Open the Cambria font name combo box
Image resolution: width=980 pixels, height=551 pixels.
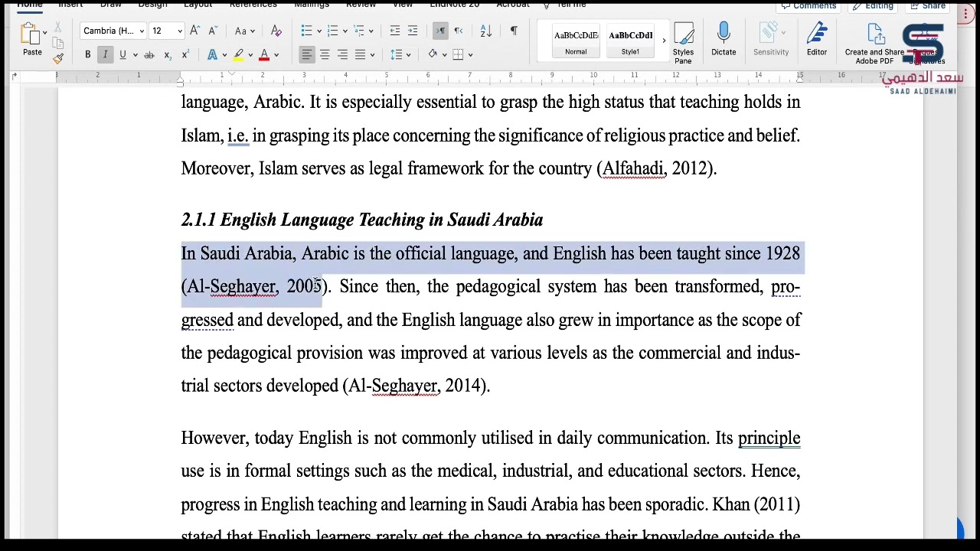click(113, 31)
